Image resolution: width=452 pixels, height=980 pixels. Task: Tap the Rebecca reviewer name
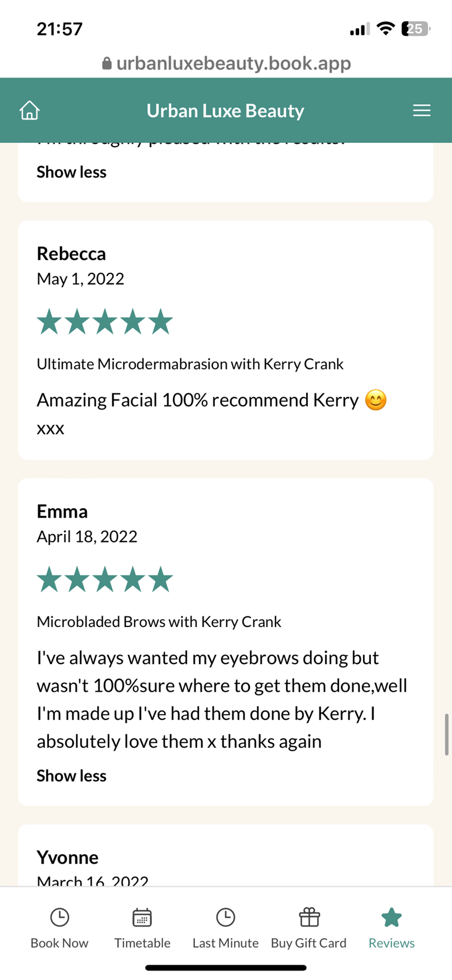click(x=71, y=254)
